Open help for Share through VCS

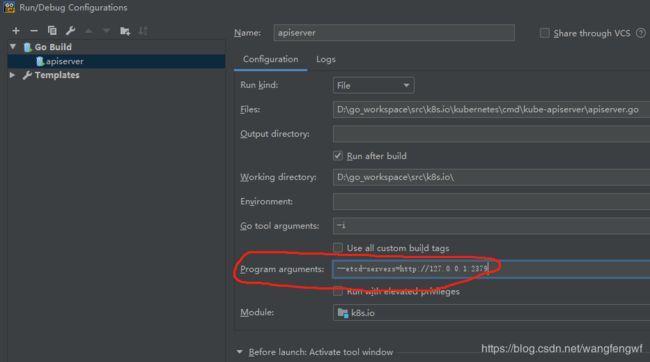point(640,33)
